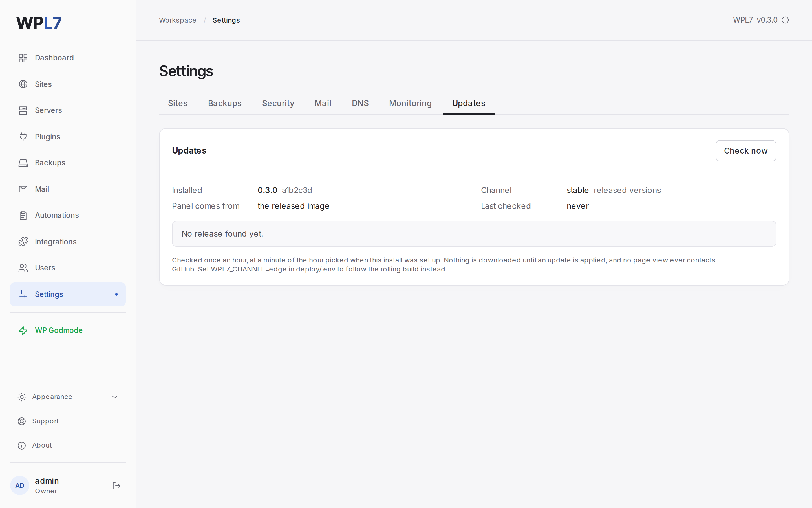Open the Dashboard grid icon
The image size is (812, 508).
point(23,58)
